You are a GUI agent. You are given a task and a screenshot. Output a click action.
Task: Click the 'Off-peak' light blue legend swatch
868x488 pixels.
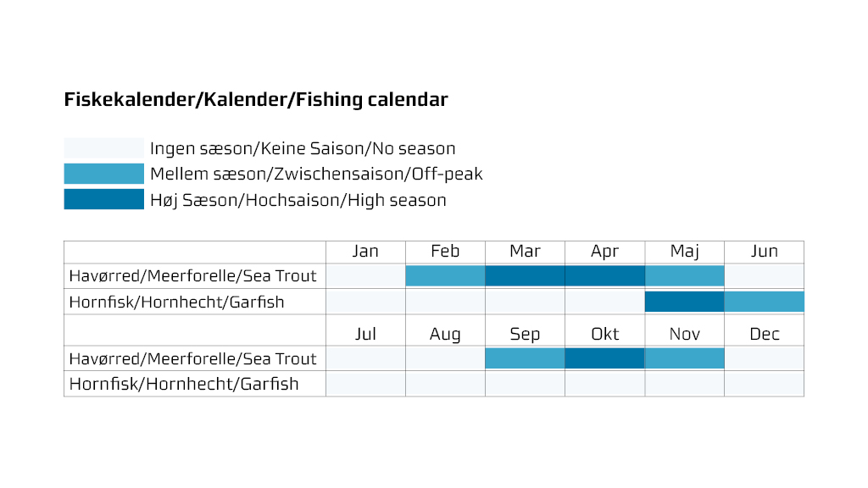tap(103, 174)
